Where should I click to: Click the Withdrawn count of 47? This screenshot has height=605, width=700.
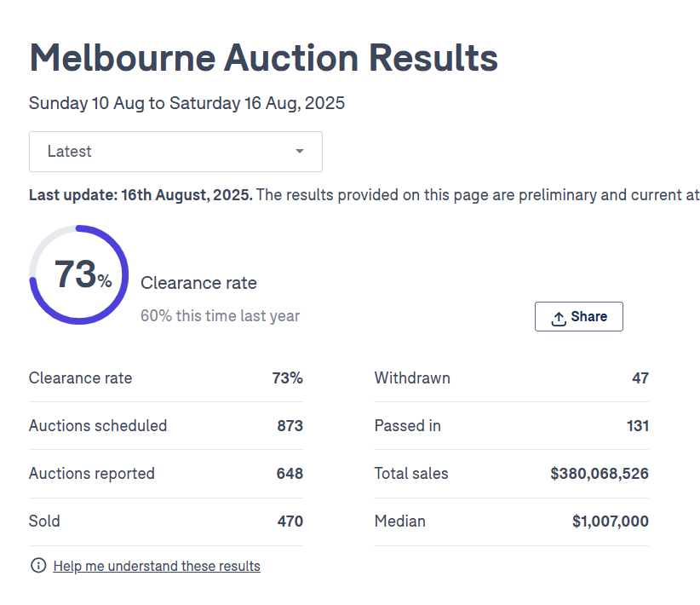click(640, 378)
